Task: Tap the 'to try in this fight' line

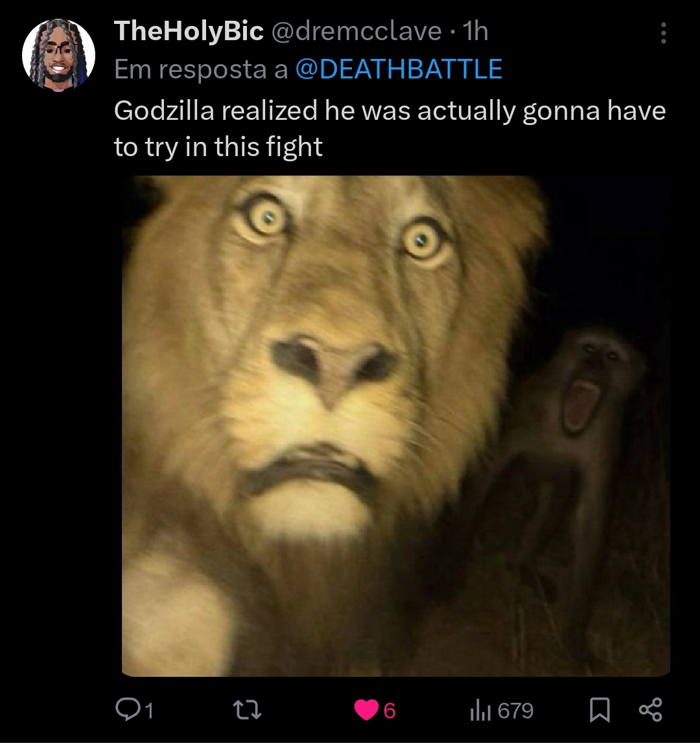Action: [218, 146]
